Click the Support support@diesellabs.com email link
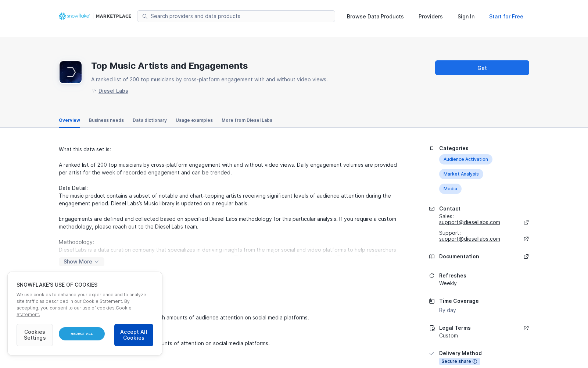 click(470, 239)
